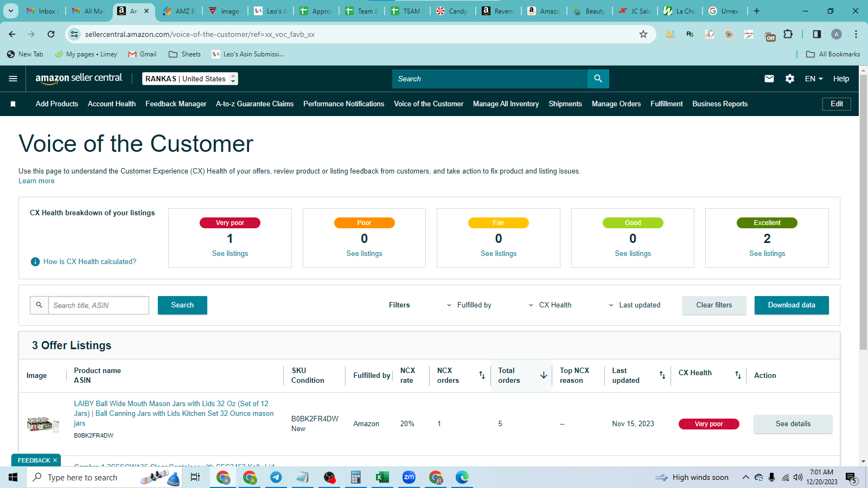868x488 pixels.
Task: Click the magnifier button in the header search
Action: (598, 79)
